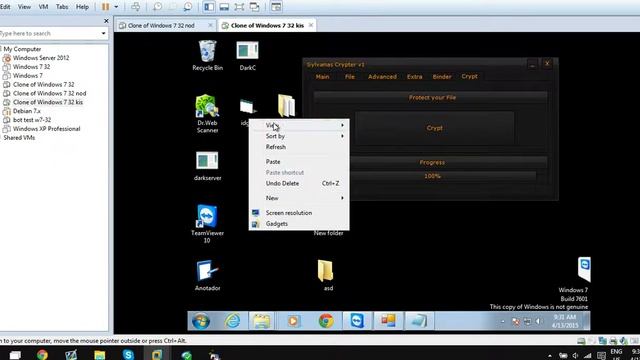The width and height of the screenshot is (640, 360).
Task: Open the Help menu
Action: click(82, 7)
